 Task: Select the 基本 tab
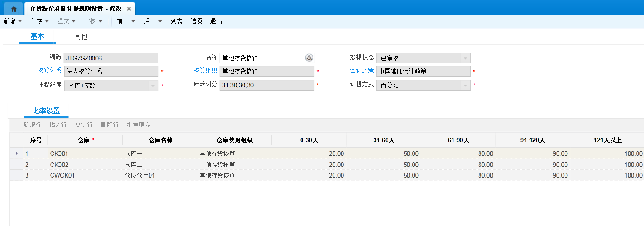pyautogui.click(x=37, y=36)
